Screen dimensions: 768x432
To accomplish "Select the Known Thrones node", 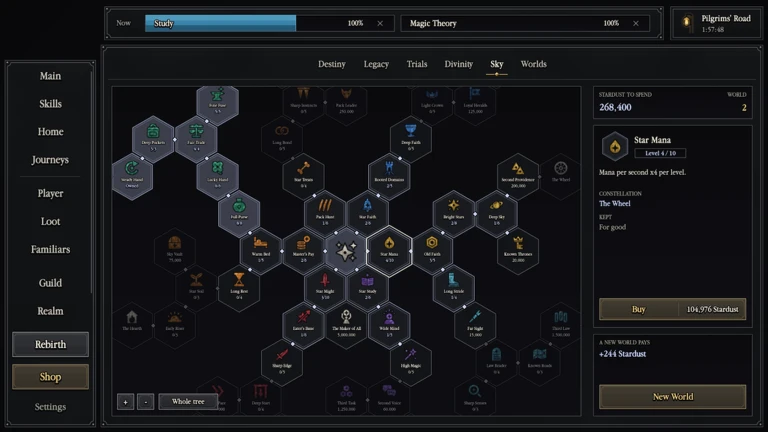I will point(518,251).
